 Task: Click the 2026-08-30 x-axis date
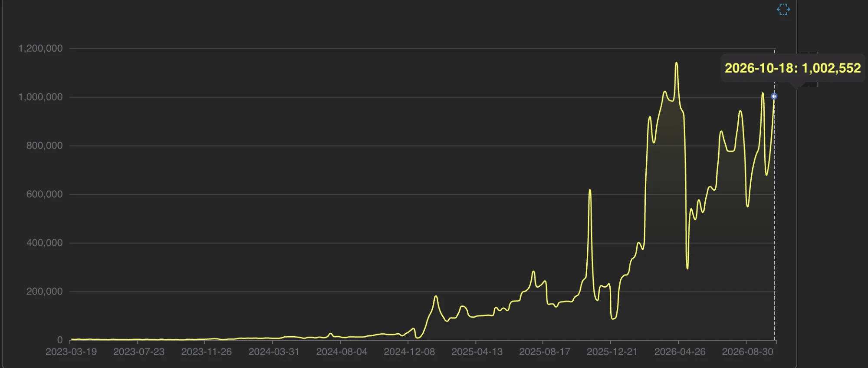(747, 352)
